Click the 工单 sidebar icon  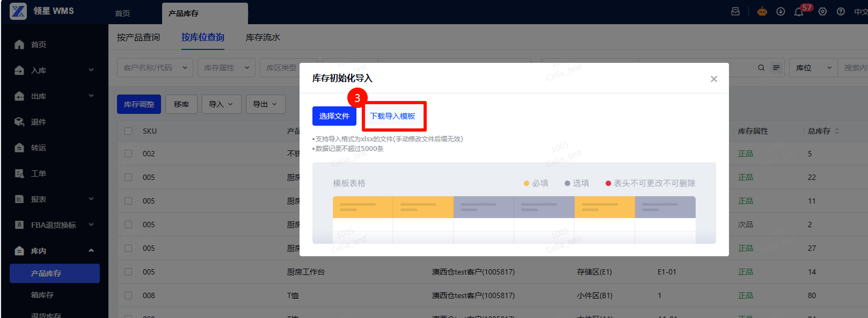19,174
